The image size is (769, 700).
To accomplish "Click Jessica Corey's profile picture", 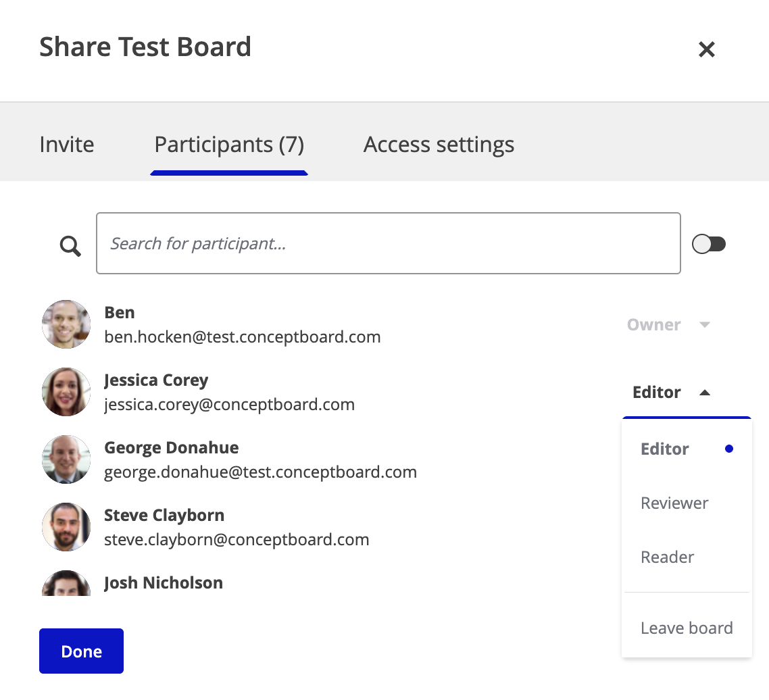I will [66, 392].
